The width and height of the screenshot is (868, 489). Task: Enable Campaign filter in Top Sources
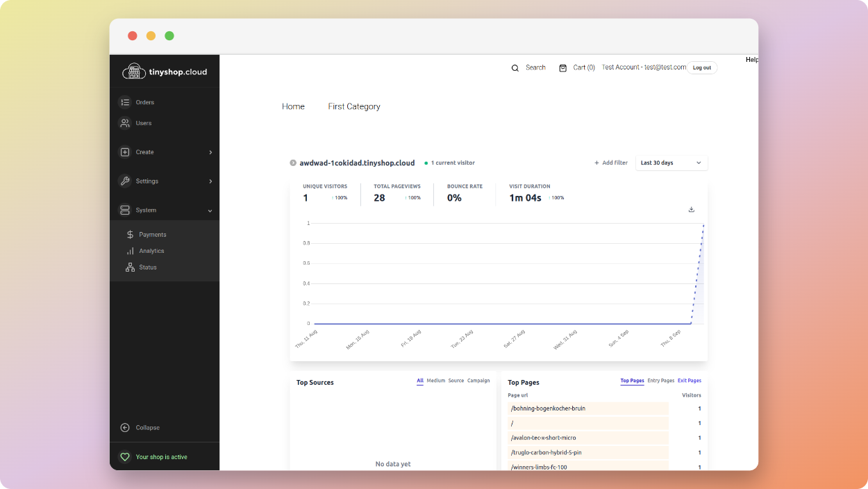[x=478, y=381]
